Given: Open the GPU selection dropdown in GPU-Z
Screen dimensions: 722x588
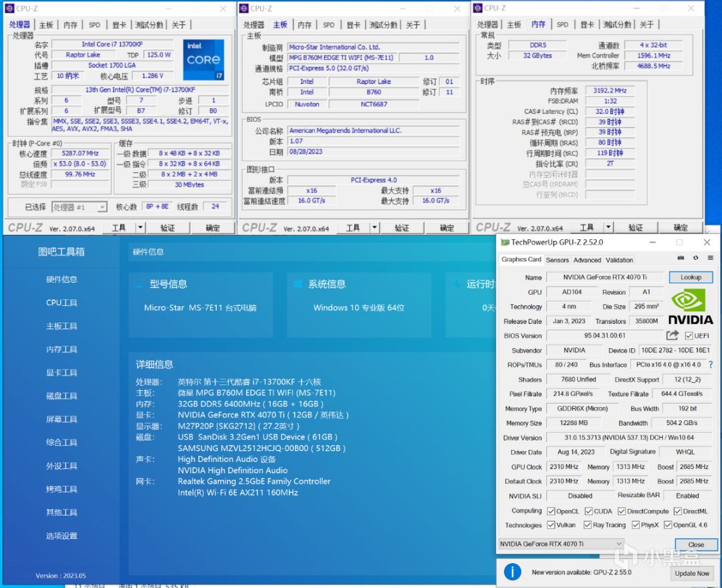Looking at the screenshot, I should 618,544.
